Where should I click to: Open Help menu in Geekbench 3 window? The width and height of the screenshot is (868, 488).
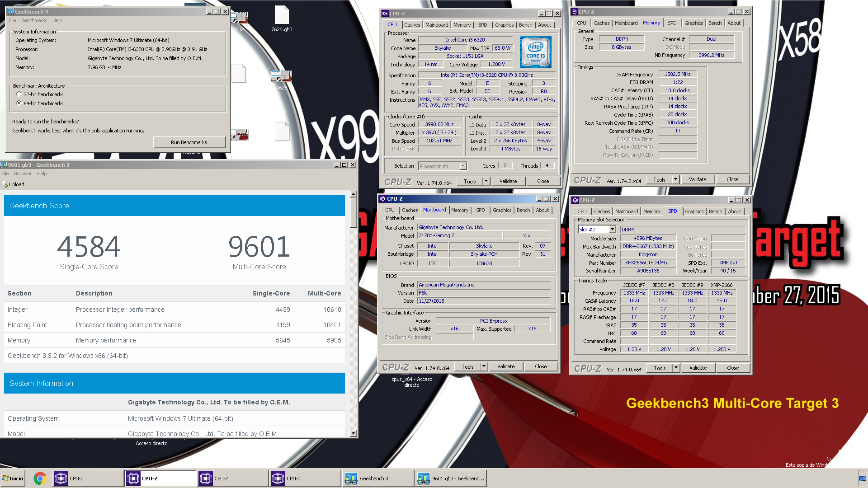coord(57,21)
